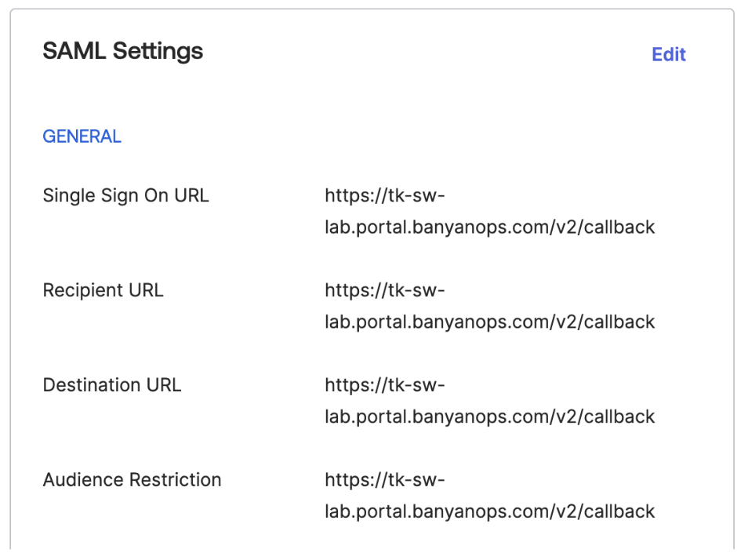
Task: Click the word Recipient in the Recipient URL label
Action: click(81, 290)
